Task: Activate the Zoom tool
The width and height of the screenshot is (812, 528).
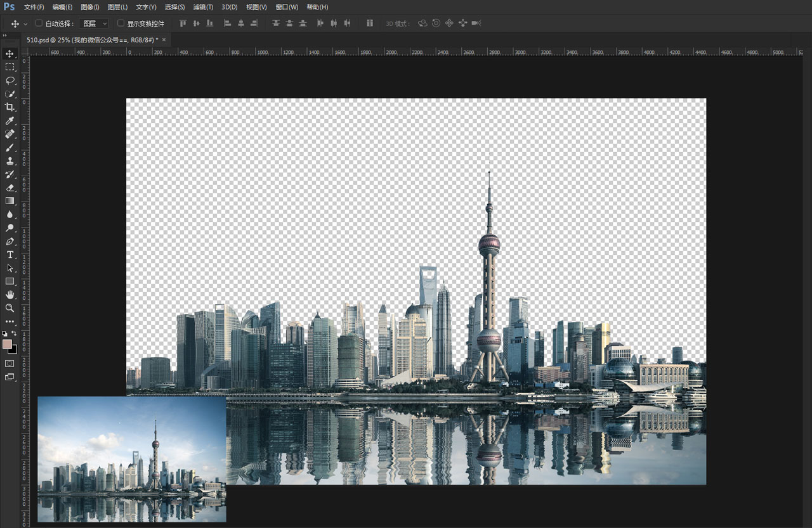Action: 10,307
